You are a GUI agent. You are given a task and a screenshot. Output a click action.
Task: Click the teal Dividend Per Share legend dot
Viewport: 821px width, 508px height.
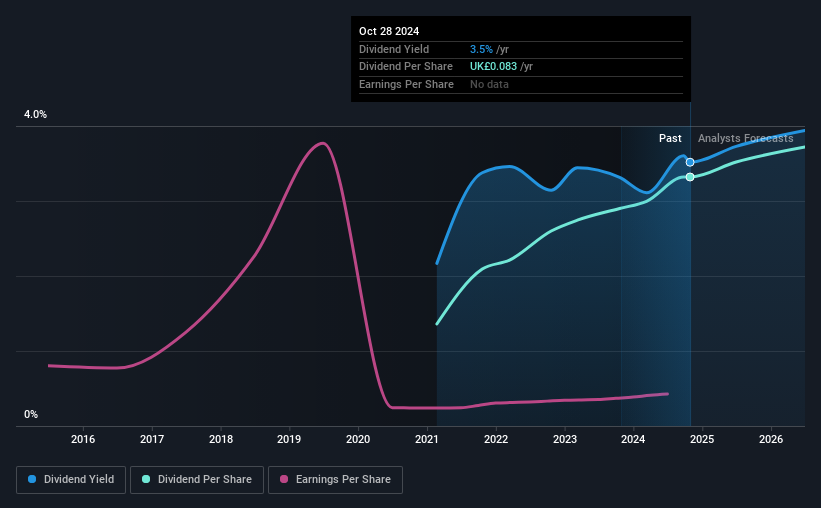[x=146, y=479]
